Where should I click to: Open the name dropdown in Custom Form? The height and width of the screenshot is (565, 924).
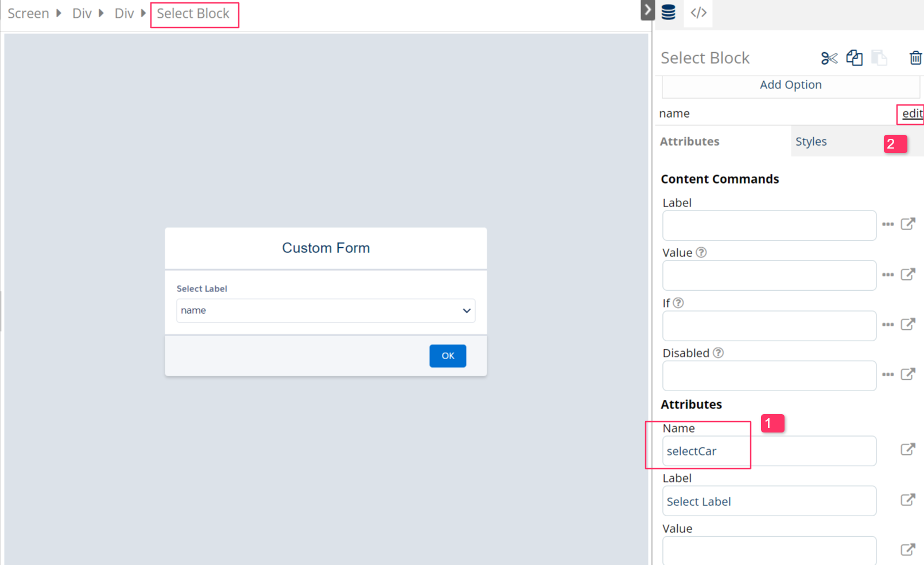[x=325, y=310]
